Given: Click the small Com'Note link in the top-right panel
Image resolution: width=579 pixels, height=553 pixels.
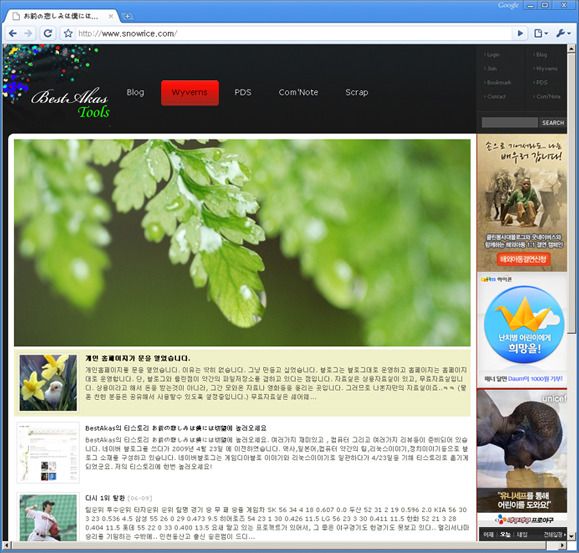Looking at the screenshot, I should (547, 97).
